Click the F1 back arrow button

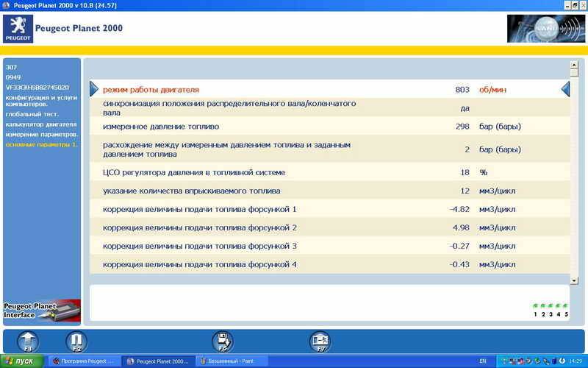pos(27,341)
